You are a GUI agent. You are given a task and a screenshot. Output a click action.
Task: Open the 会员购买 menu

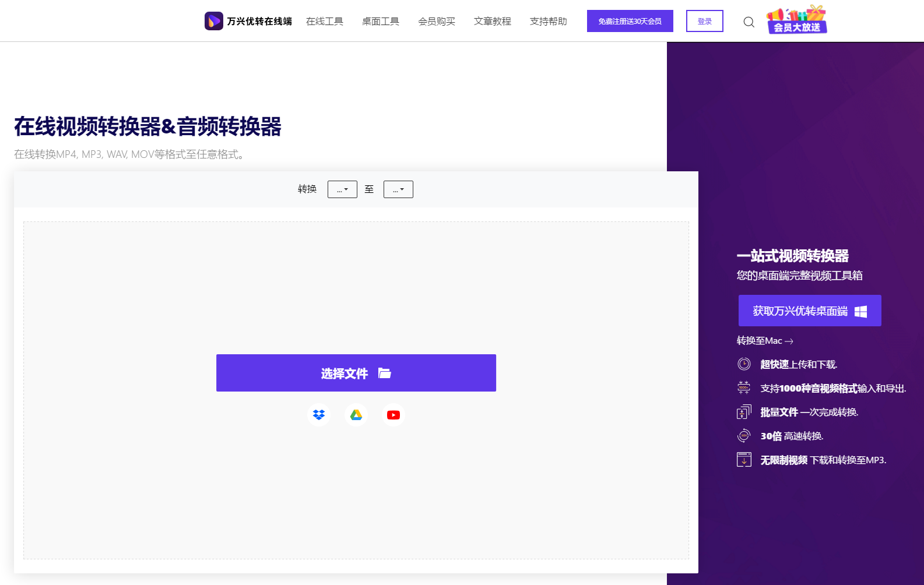tap(437, 22)
